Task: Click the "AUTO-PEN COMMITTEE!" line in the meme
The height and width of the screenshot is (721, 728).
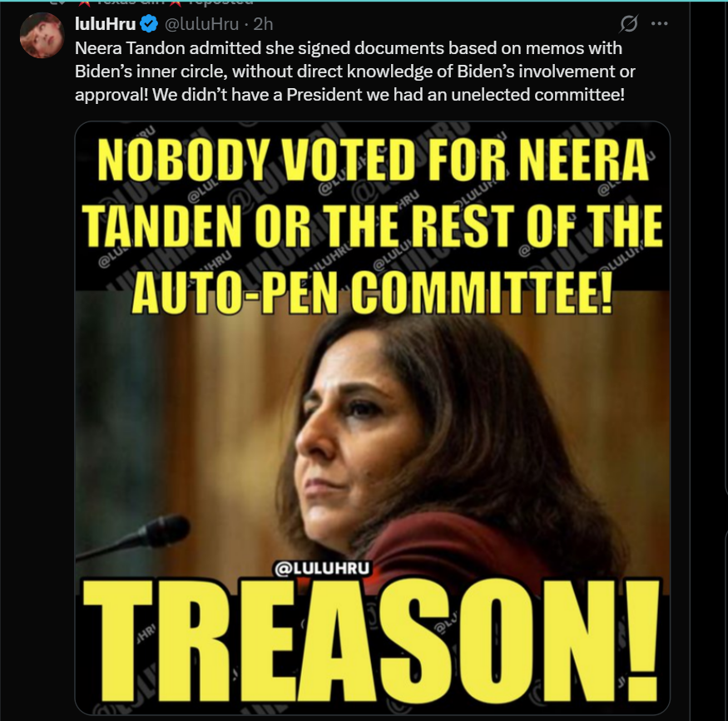Action: [x=373, y=291]
